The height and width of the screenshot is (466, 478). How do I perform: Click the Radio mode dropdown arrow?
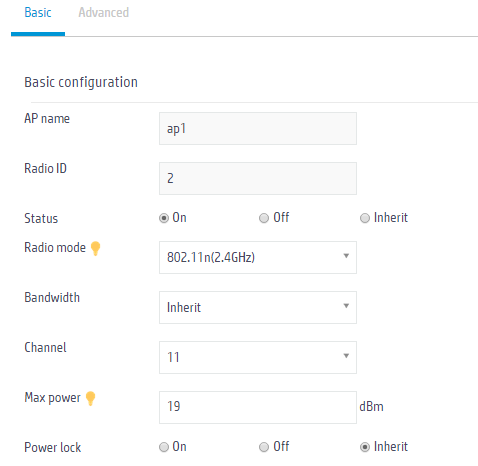coord(346,256)
